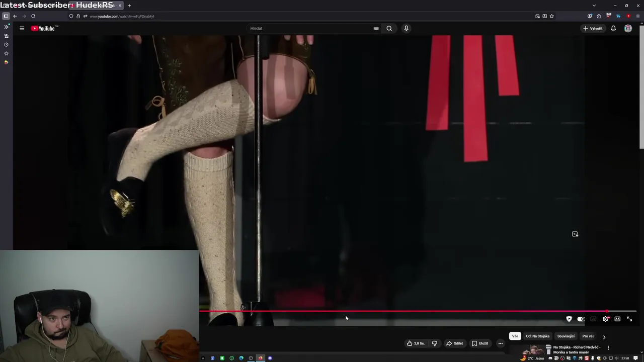Open Windows notification center icon

pyautogui.click(x=635, y=358)
